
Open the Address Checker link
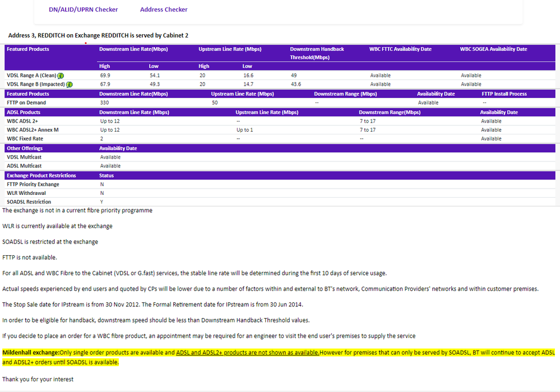pyautogui.click(x=164, y=10)
